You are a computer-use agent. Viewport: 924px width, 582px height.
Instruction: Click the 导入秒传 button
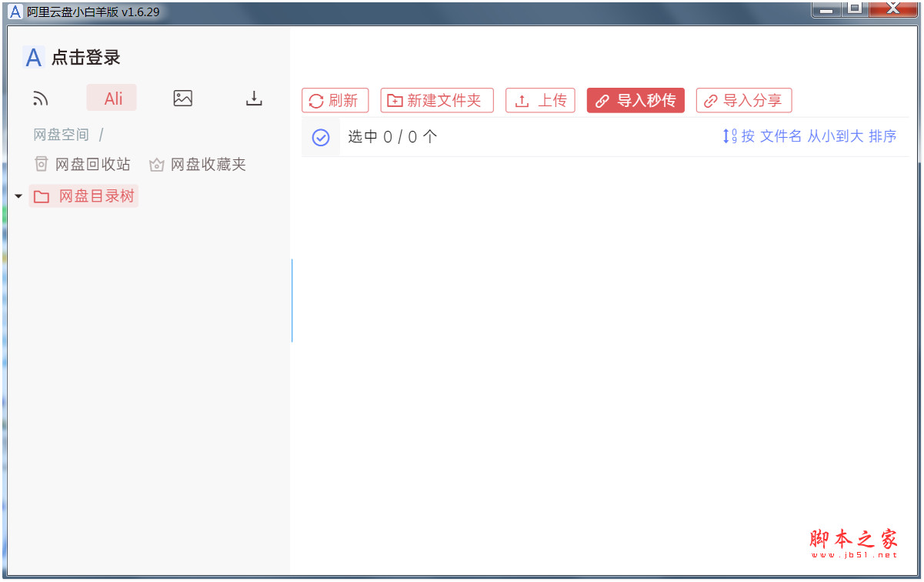tap(635, 101)
